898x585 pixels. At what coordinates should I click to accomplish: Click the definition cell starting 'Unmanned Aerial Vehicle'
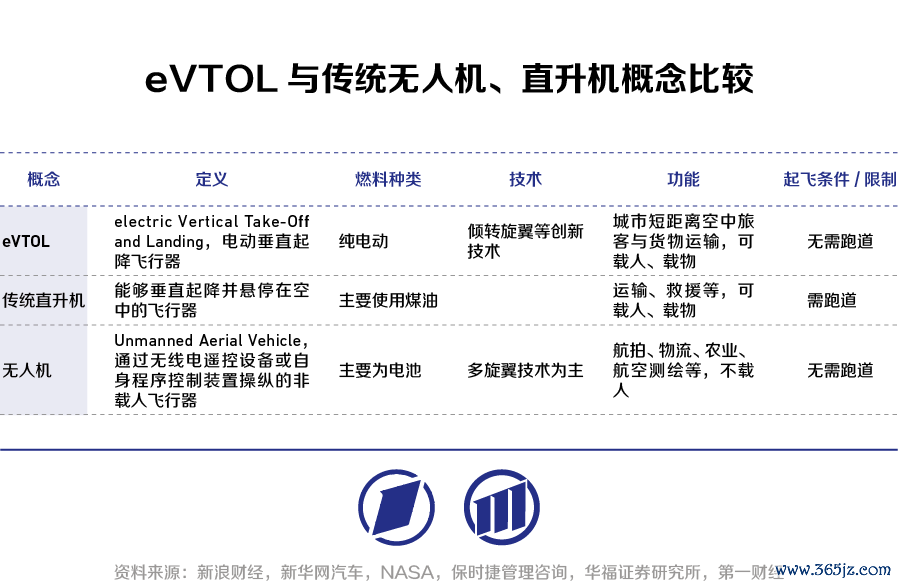(212, 370)
